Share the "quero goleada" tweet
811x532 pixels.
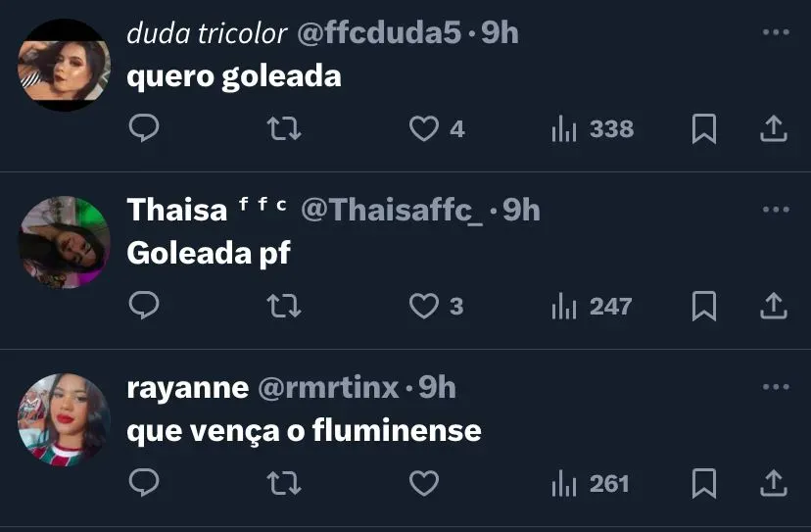coord(774,128)
